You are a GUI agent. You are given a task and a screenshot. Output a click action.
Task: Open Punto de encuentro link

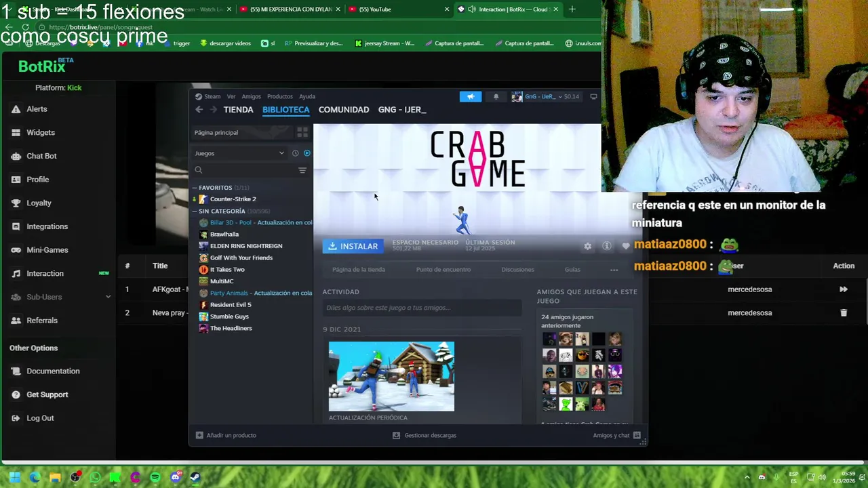(443, 270)
